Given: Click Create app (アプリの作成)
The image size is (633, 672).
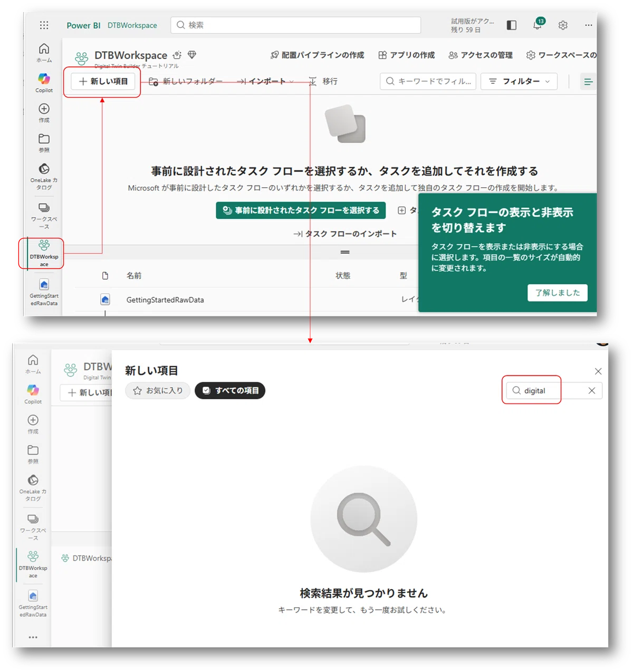Looking at the screenshot, I should click(407, 55).
